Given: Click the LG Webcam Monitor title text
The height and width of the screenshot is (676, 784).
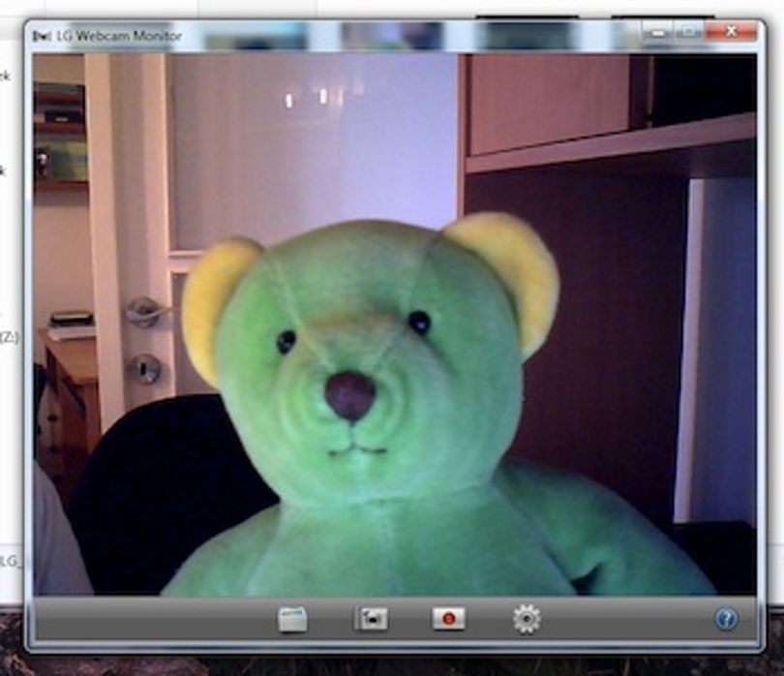Looking at the screenshot, I should [118, 36].
